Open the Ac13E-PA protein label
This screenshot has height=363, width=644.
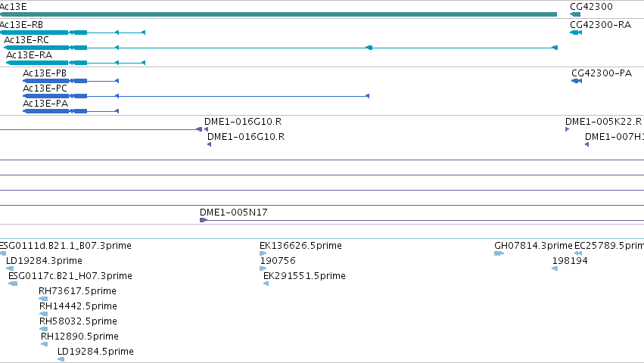coord(45,103)
